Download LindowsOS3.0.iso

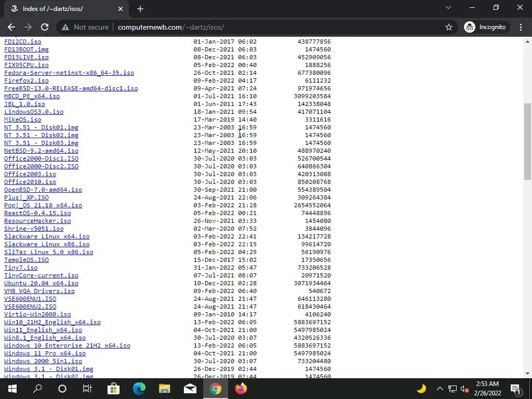click(34, 112)
